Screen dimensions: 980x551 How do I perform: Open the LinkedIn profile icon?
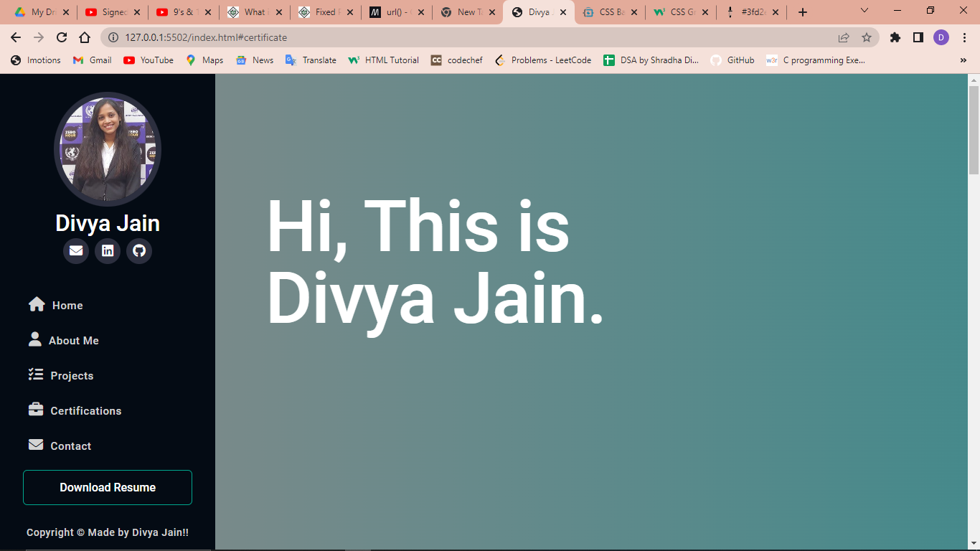108,251
